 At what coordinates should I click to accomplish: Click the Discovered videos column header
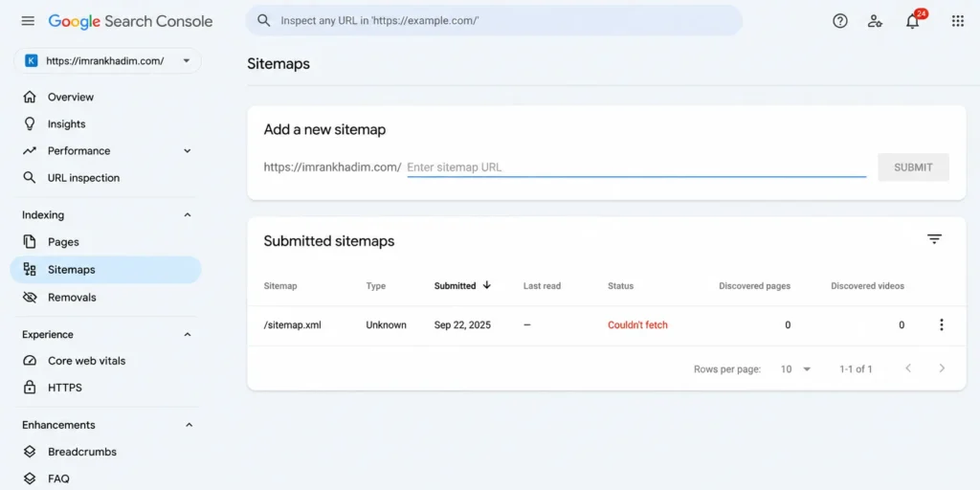[867, 285]
